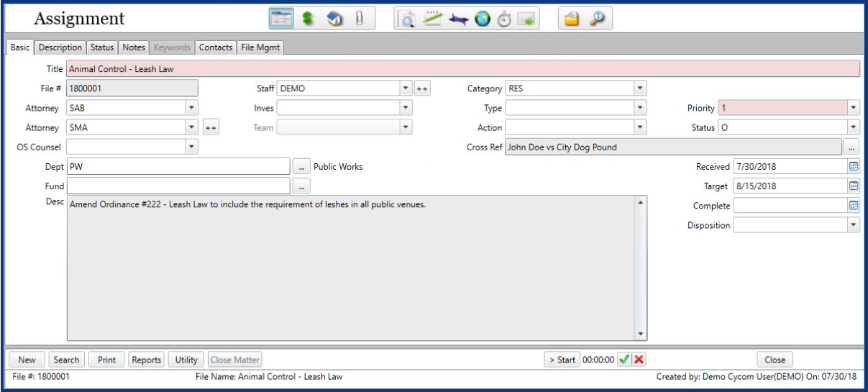
Task: Click the envelope with green arrow icon
Action: (x=526, y=19)
